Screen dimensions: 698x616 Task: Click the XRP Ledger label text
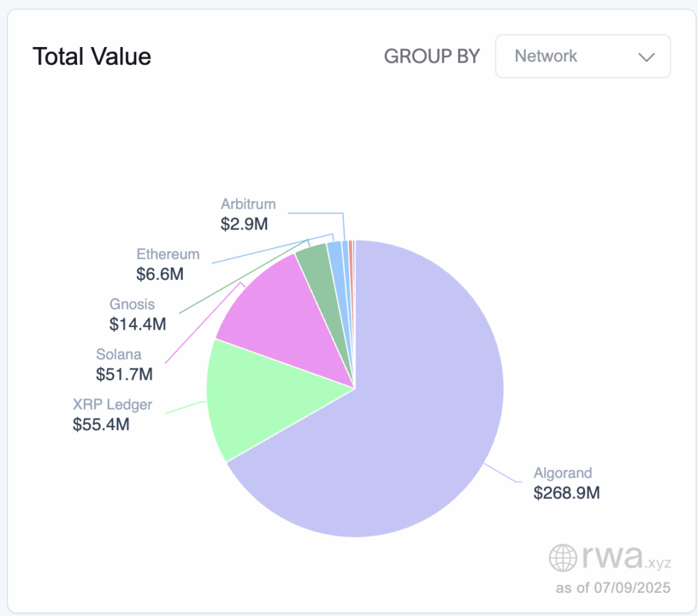point(112,405)
